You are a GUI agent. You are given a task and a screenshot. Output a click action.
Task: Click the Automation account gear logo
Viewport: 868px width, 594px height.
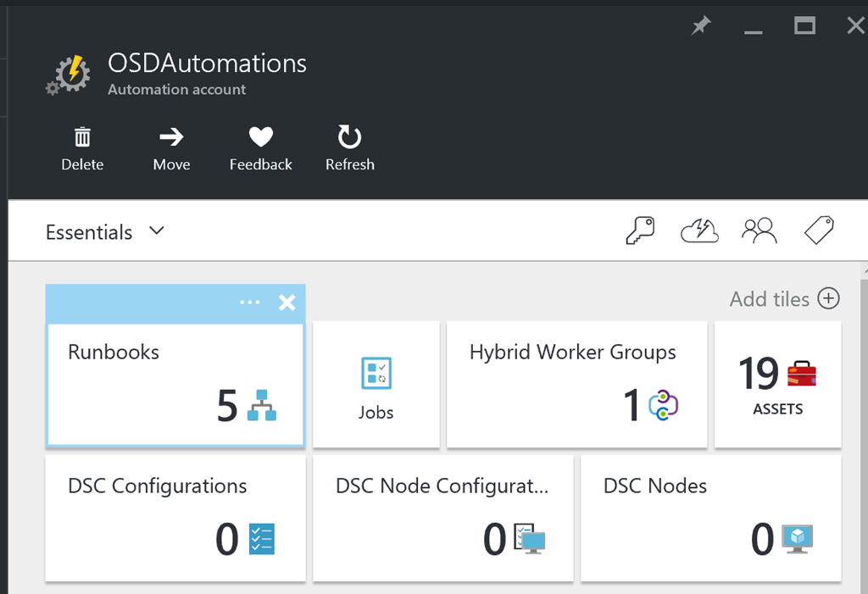coord(68,75)
